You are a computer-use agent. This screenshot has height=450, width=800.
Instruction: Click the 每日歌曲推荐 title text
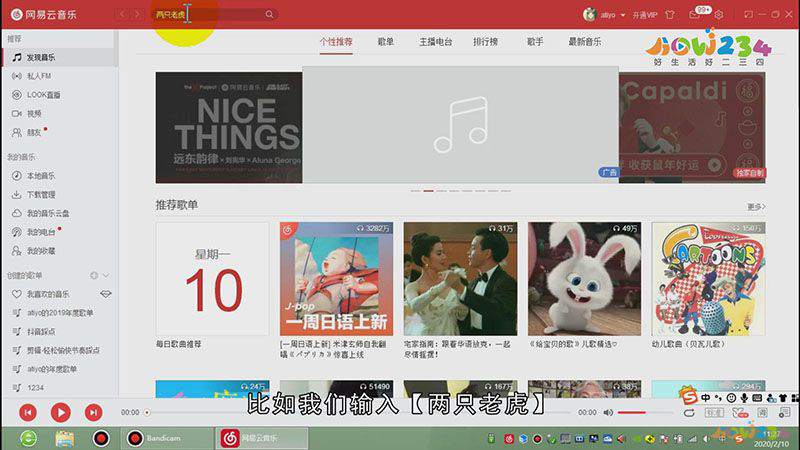[179, 344]
